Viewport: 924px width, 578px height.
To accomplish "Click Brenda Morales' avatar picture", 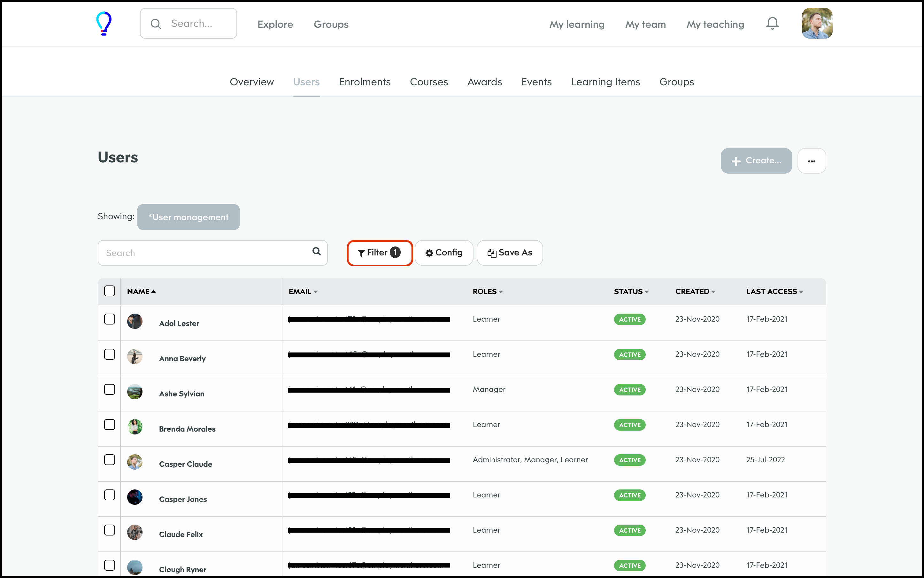I will (135, 426).
